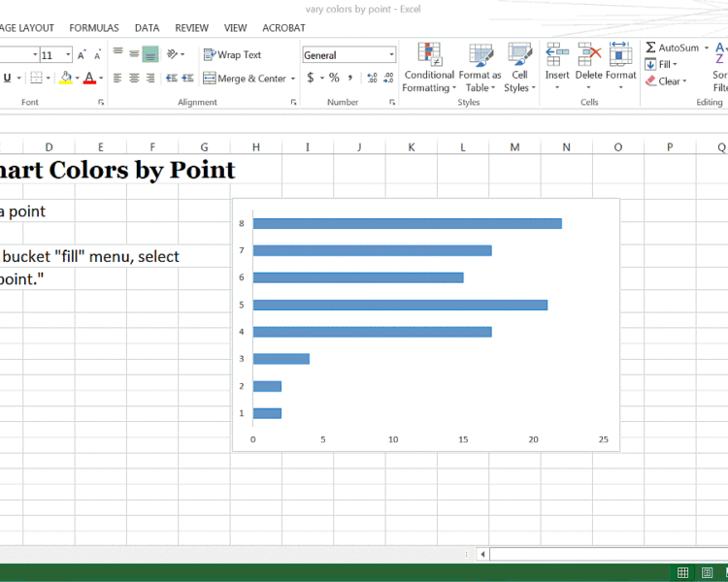
Task: Expand the Merge & Center dropdown arrow
Action: (293, 79)
